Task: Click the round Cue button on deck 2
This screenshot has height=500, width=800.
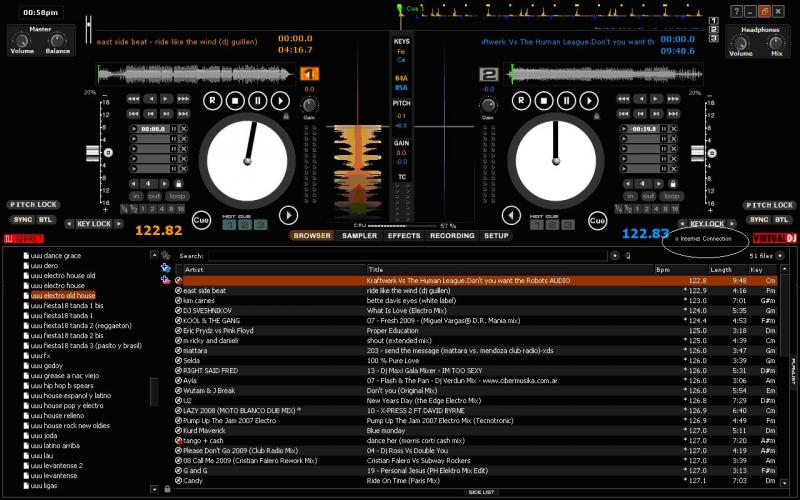Action: point(597,220)
